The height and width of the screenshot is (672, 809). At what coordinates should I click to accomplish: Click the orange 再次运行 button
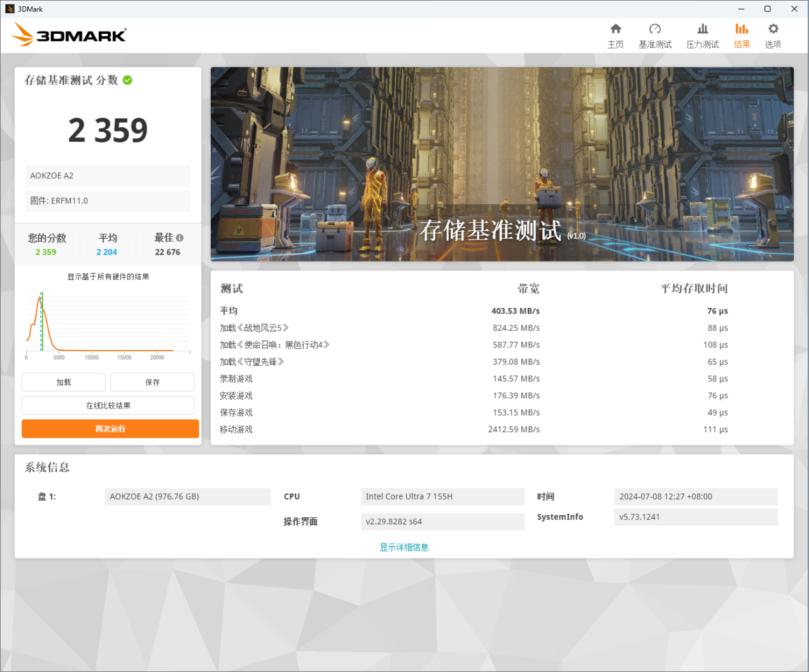(x=110, y=429)
